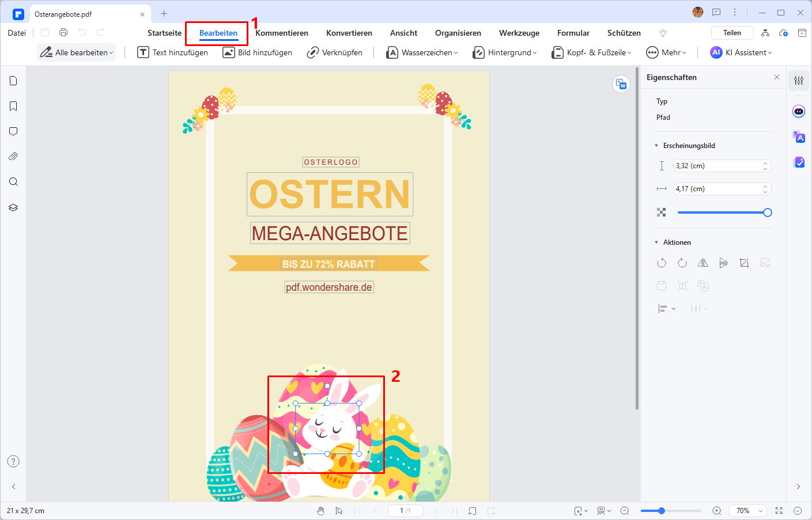Select the hand pan tool
This screenshot has width=812, height=520.
320,511
